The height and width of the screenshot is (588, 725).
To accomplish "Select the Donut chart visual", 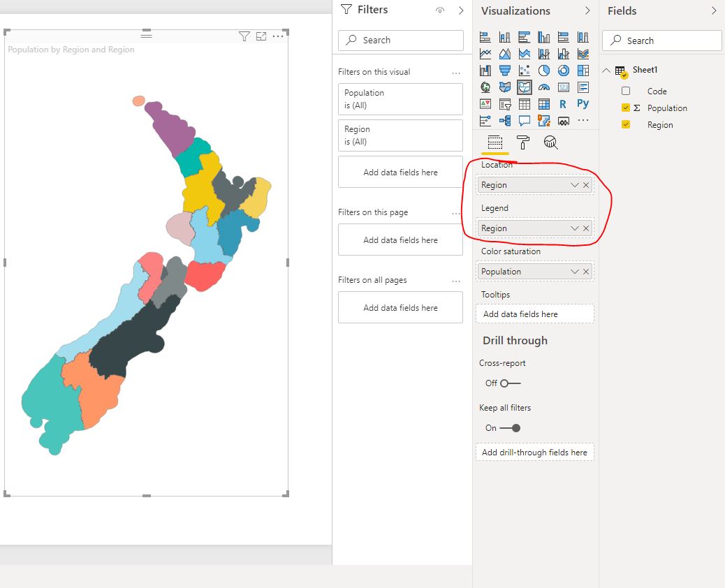I will [x=563, y=71].
